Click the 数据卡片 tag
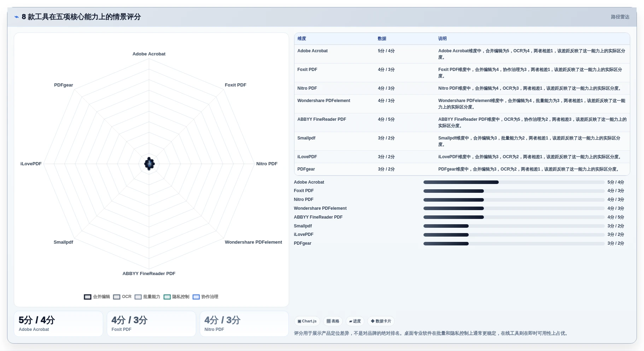This screenshot has width=644, height=351. pos(381,321)
